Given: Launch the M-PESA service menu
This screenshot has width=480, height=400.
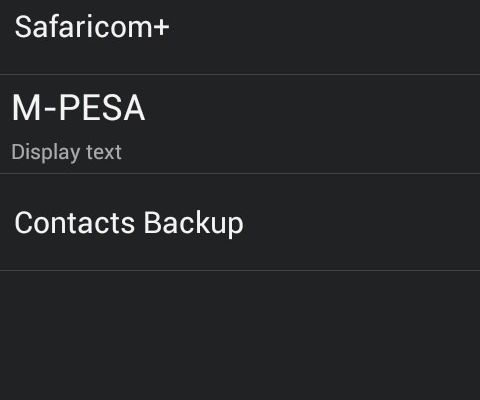Looking at the screenshot, I should [x=240, y=124].
